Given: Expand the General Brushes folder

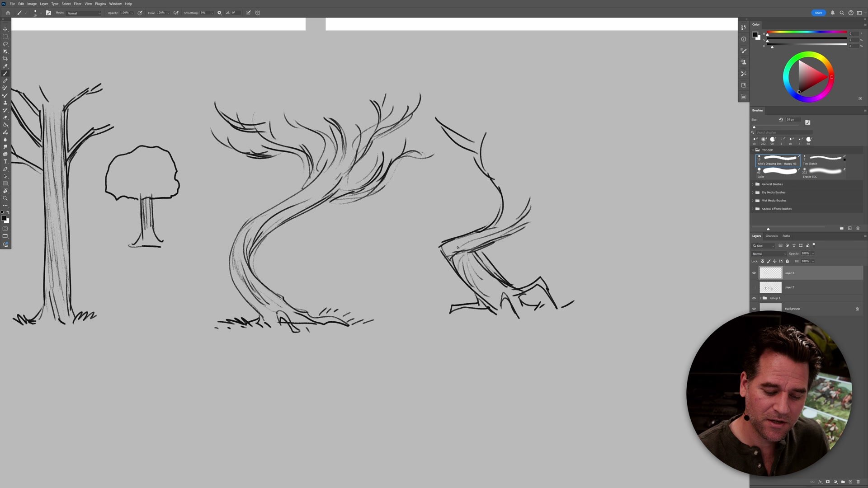Looking at the screenshot, I should click(x=753, y=184).
